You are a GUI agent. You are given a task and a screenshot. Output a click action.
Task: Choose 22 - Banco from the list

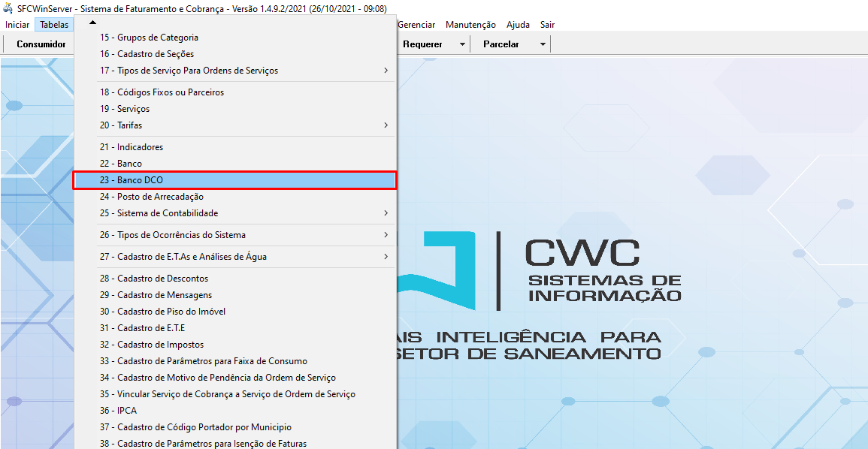click(x=120, y=164)
